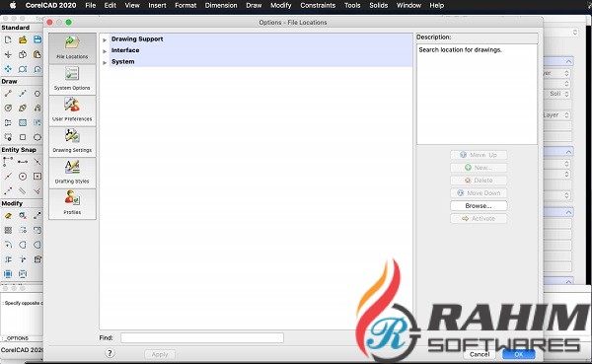Image resolution: width=592 pixels, height=364 pixels.
Task: Open the File Locations options page
Action: point(72,48)
